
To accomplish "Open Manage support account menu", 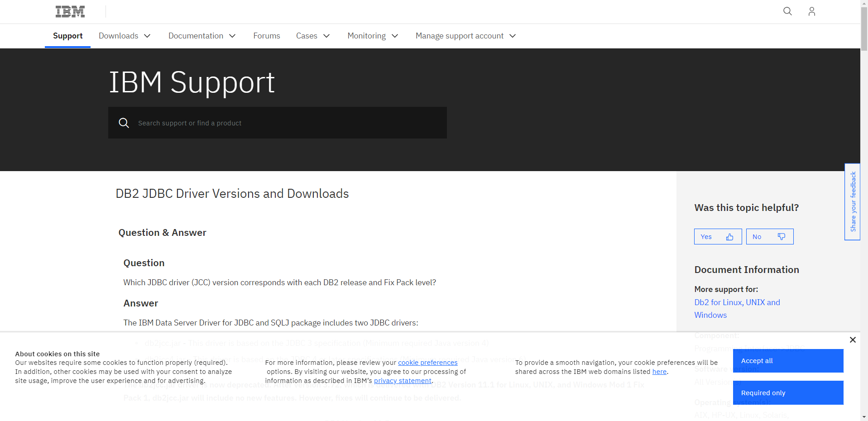I will [460, 36].
